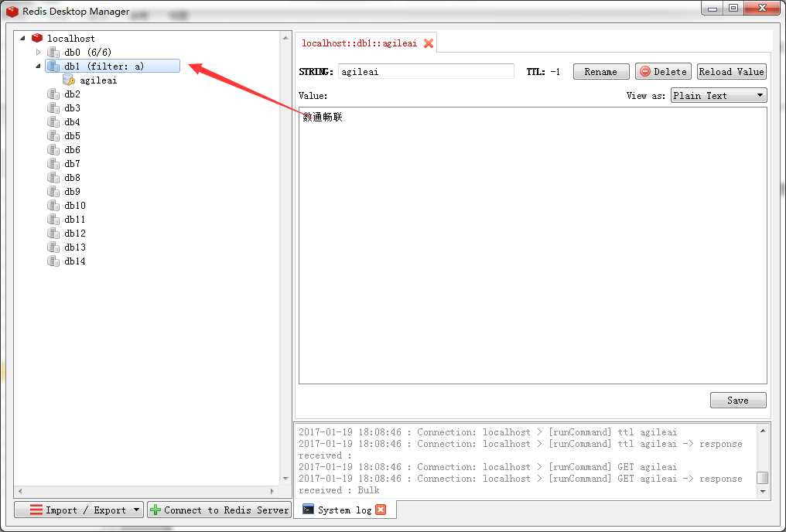Click the agileai key icon

(x=69, y=80)
